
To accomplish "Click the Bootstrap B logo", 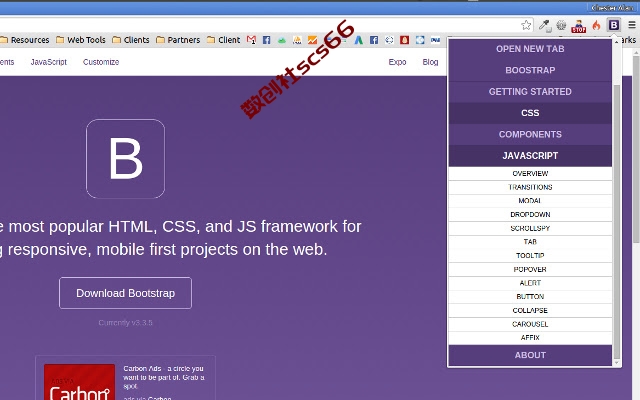I will coord(125,159).
